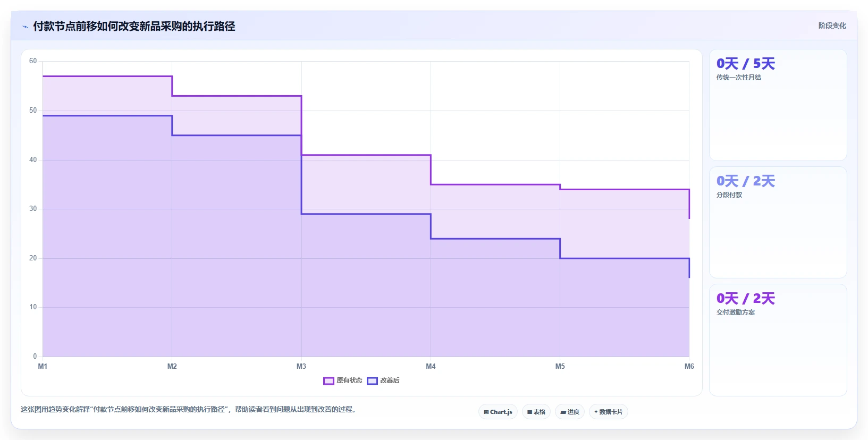
Task: Click the M4 axis label
Action: (x=431, y=366)
